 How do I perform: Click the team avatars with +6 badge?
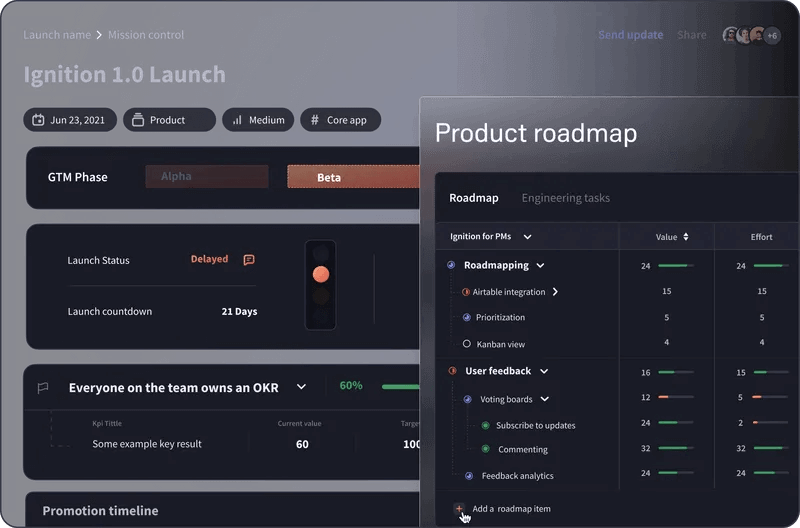(750, 35)
